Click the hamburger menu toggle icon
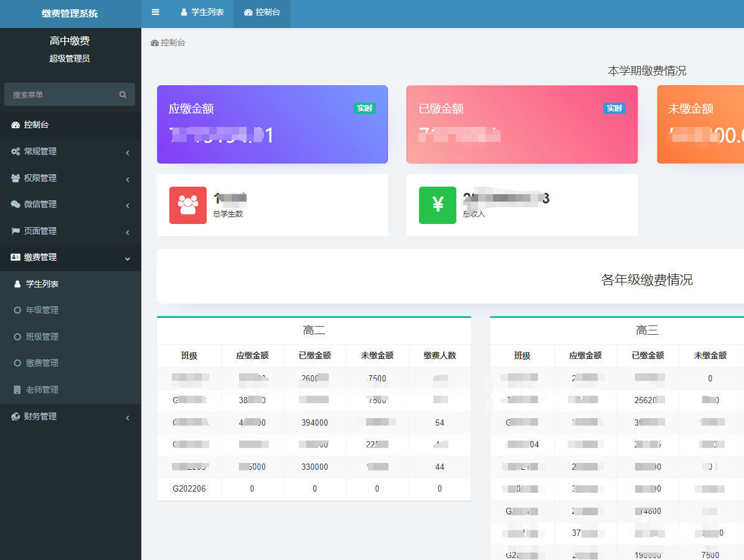The image size is (744, 560). (156, 12)
